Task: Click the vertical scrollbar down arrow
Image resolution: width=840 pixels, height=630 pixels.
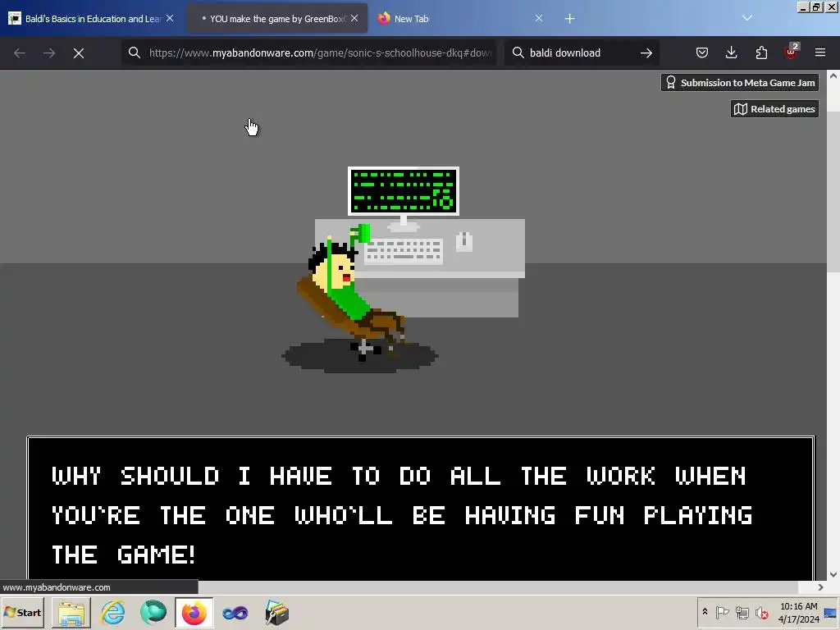Action: [x=833, y=574]
